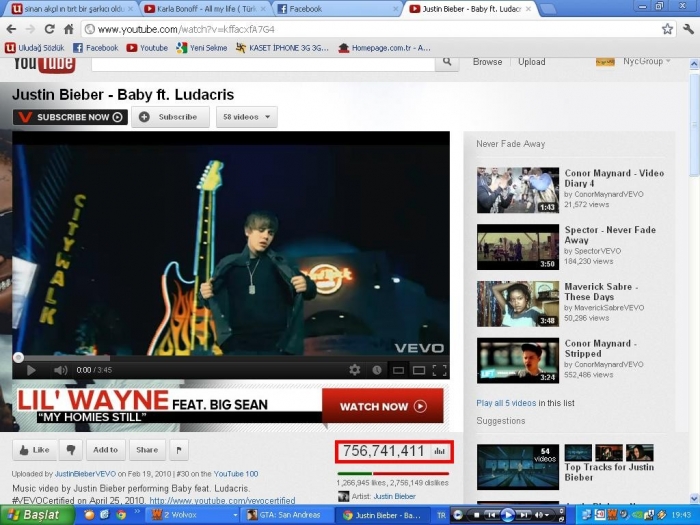Click the YouTube search magnifier button
The height and width of the screenshot is (525, 700).
[447, 62]
